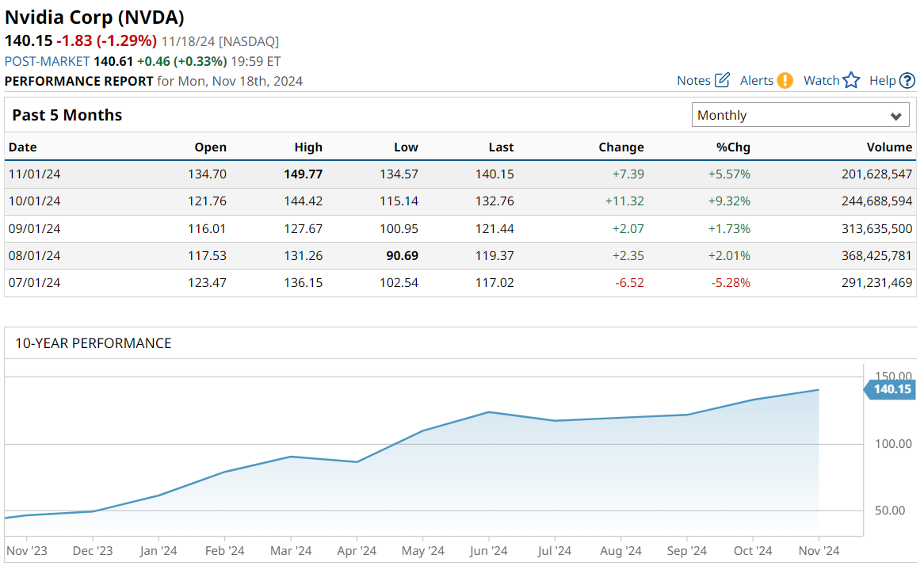Click the post-market price 140.61

[113, 61]
